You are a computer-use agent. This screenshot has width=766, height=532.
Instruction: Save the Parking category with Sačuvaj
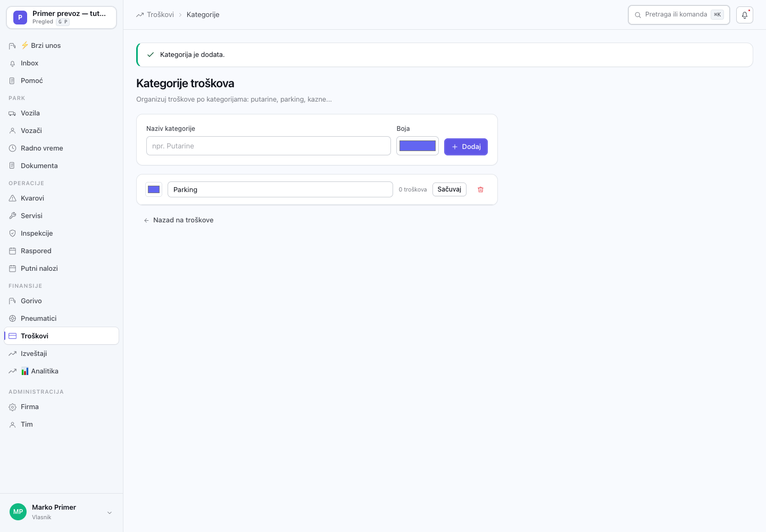tap(449, 189)
